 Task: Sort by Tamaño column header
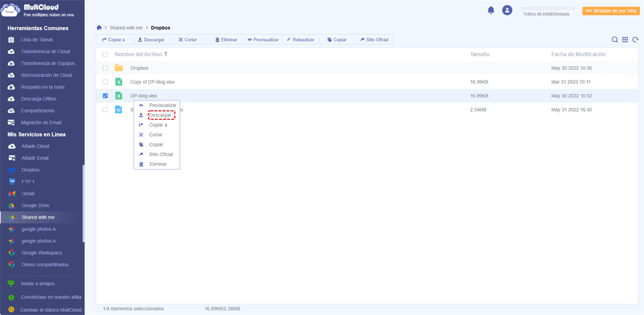480,54
